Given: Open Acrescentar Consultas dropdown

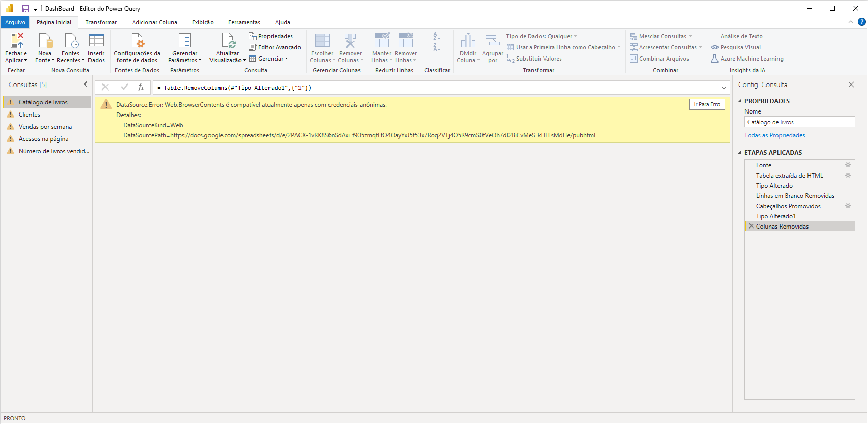Looking at the screenshot, I should [666, 47].
